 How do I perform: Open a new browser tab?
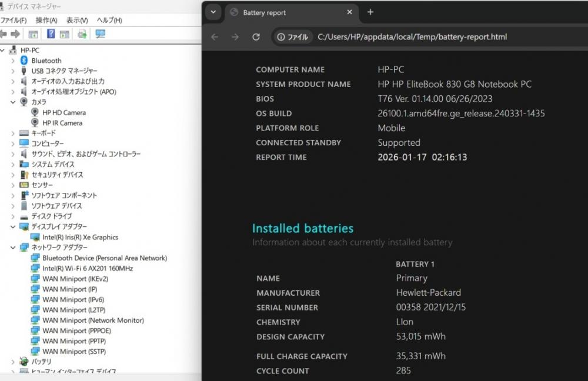pyautogui.click(x=370, y=12)
